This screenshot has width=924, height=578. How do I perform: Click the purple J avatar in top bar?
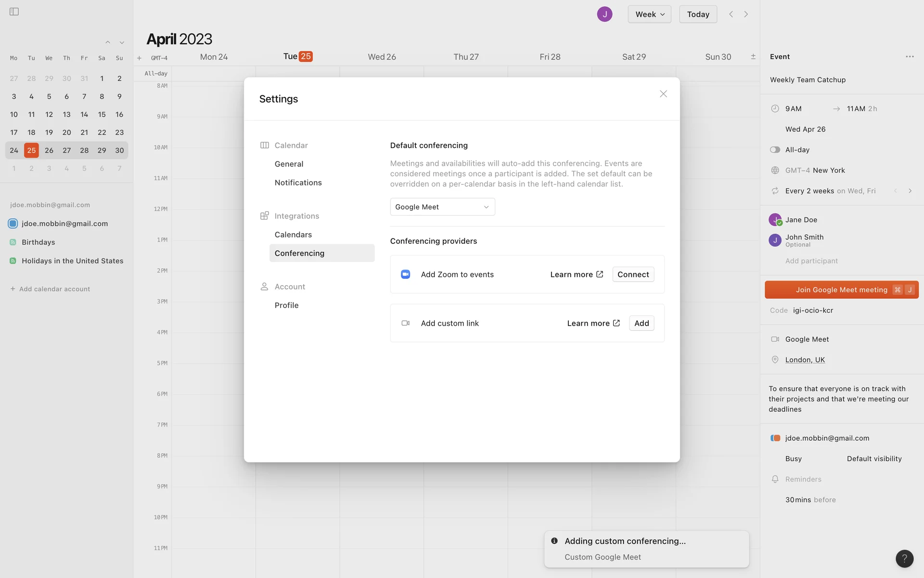[x=604, y=14]
